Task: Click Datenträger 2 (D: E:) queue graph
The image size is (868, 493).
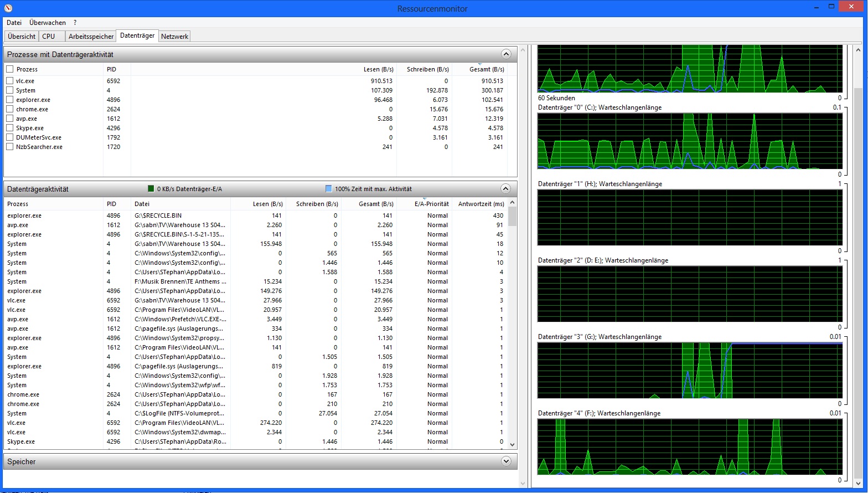Action: coord(690,294)
